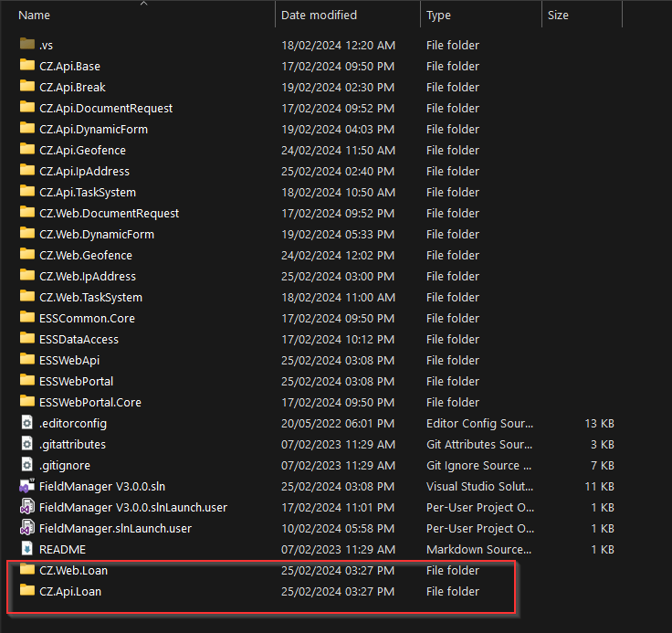Image resolution: width=672 pixels, height=633 pixels.
Task: Select the 20/05/2022 06:01 PM date cell
Action: click(338, 423)
